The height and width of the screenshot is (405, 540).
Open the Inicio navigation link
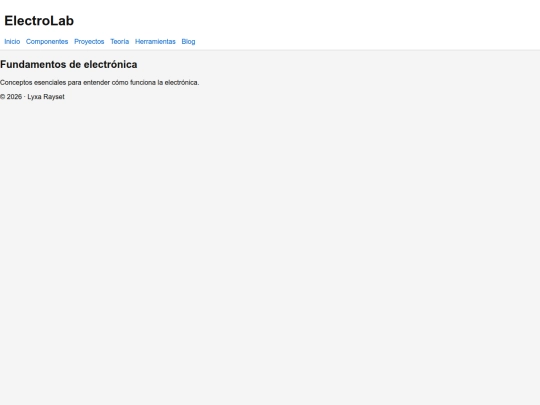12,42
